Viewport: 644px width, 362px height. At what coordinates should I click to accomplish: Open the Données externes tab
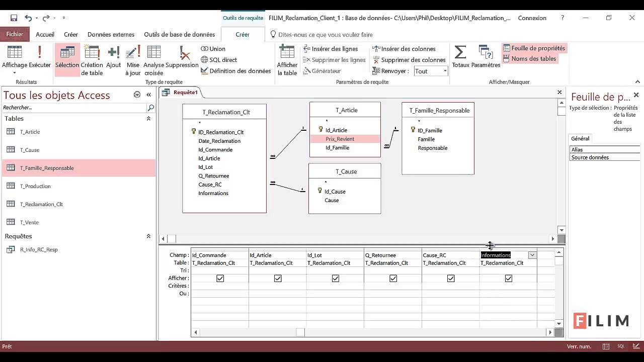(111, 35)
